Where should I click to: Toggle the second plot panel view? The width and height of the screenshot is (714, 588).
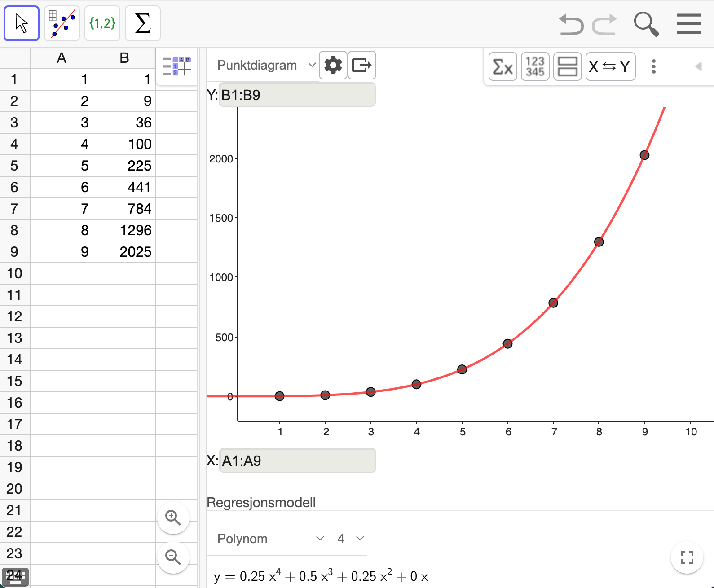[x=568, y=67]
